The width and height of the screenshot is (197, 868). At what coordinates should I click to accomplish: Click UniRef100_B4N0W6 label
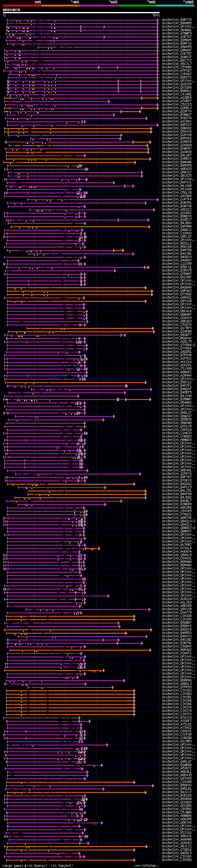point(177,162)
